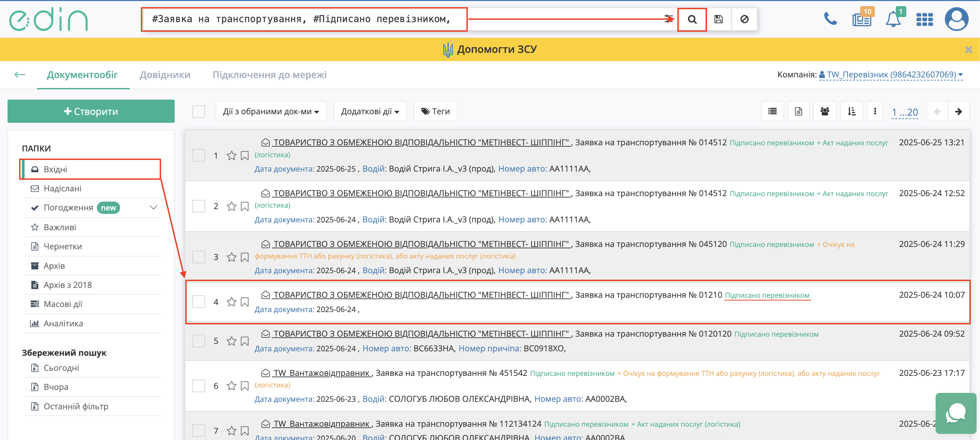980x440 pixels.
Task: Open notifications bell icon
Action: 893,19
